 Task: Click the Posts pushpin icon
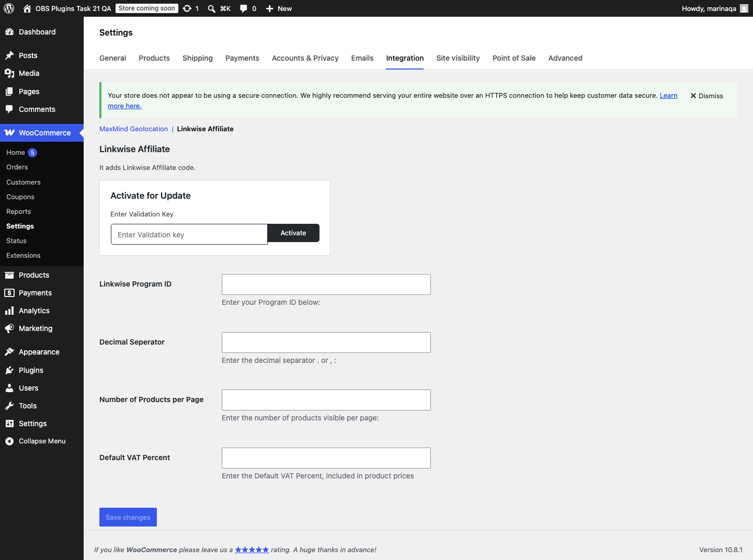[9, 55]
